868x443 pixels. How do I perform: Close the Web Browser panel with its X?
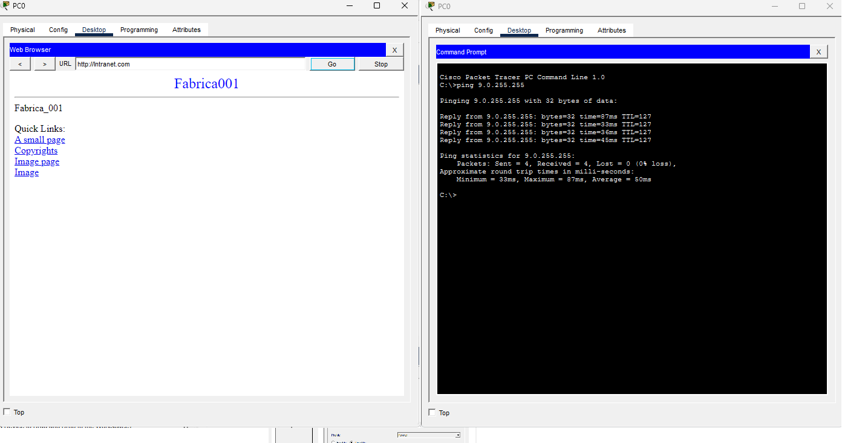coord(394,50)
